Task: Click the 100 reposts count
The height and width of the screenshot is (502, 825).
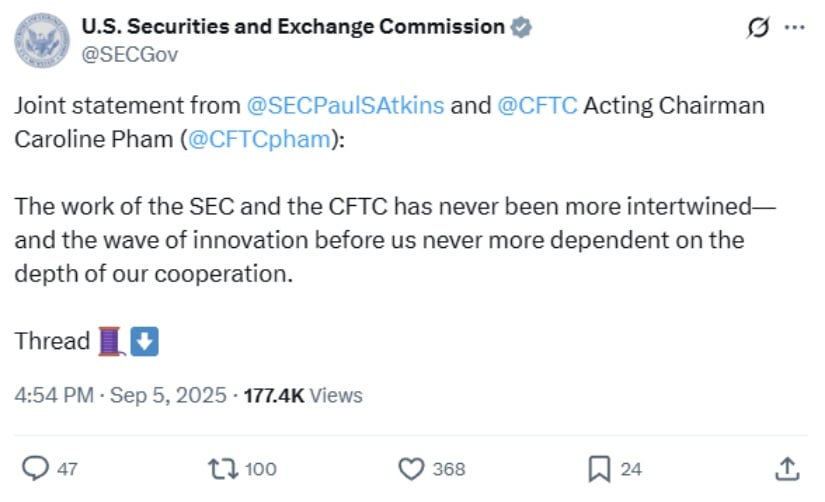Action: [x=260, y=469]
